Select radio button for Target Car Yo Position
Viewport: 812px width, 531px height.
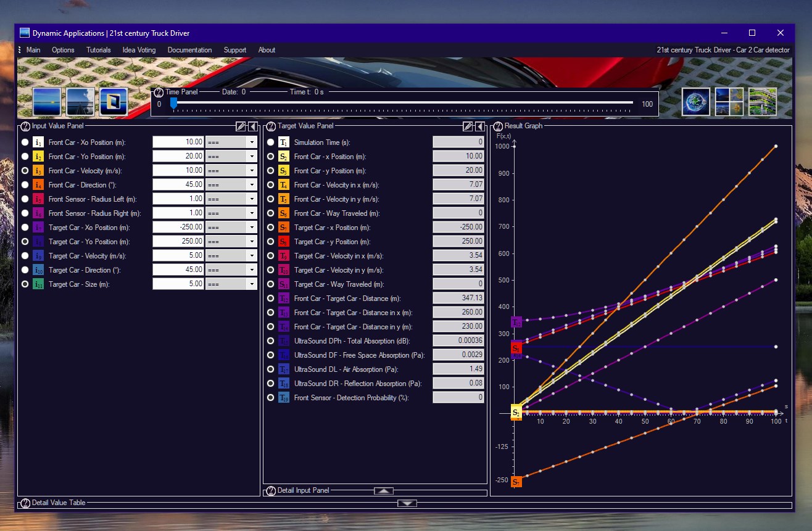click(25, 242)
